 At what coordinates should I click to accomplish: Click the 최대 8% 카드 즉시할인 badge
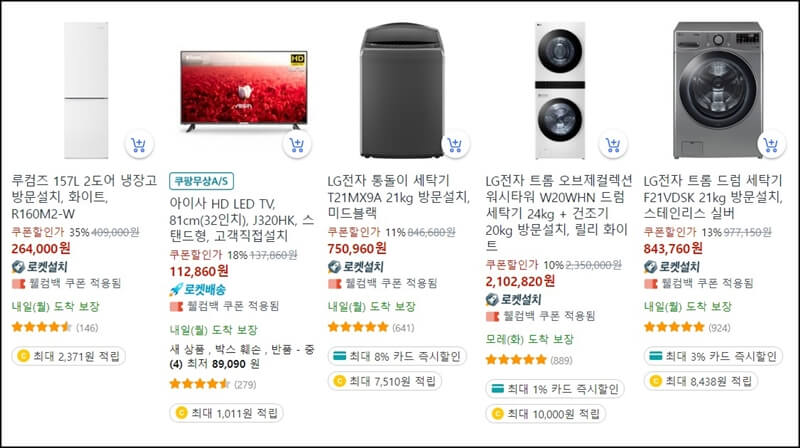coord(397,356)
